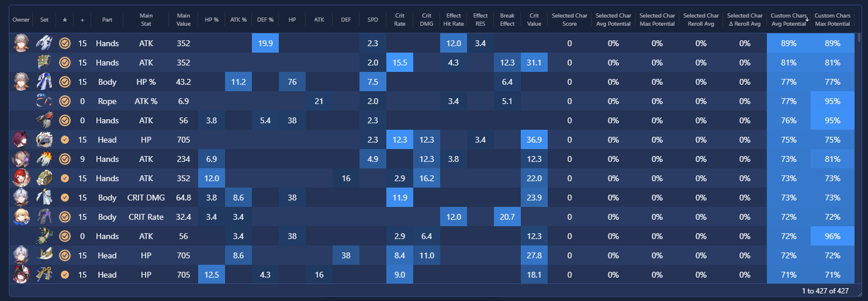Sort by Selected Char Avg Potential header
Screen dimensions: 868x301
(613, 19)
